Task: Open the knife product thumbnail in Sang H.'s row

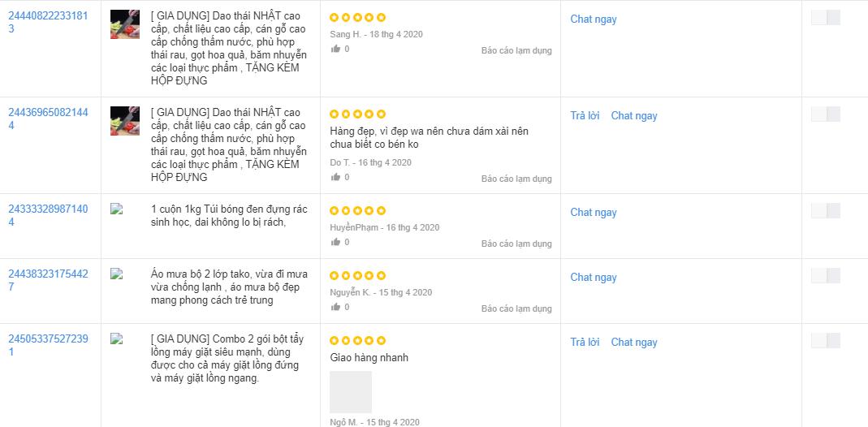Action: pos(125,24)
